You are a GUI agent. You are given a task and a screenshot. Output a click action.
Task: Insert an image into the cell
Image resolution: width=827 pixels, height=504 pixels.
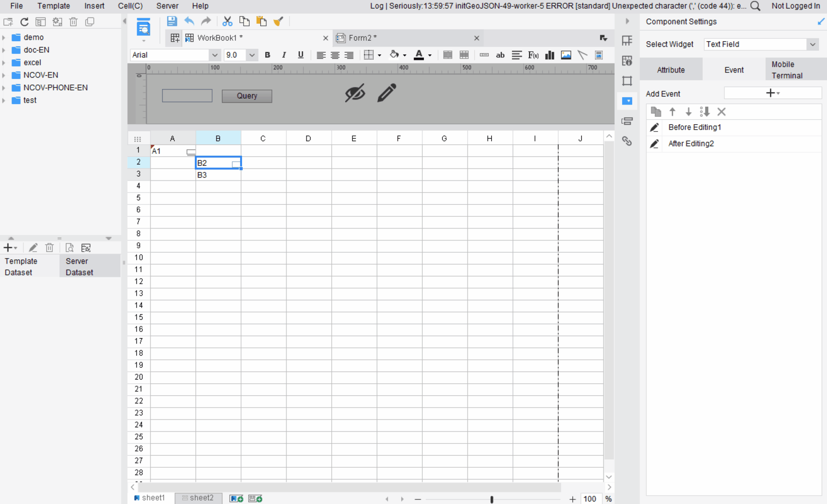(x=566, y=55)
